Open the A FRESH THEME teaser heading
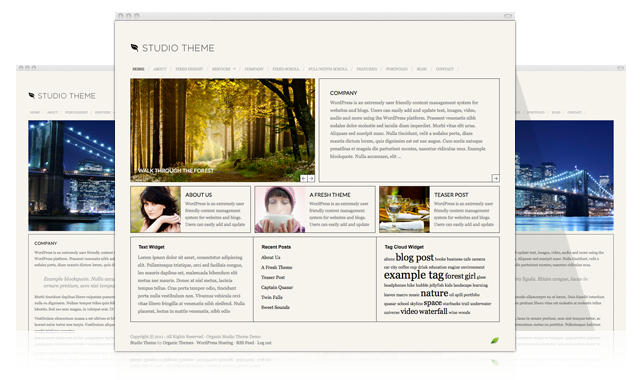Viewport: 640px width, 380px height. [x=330, y=195]
